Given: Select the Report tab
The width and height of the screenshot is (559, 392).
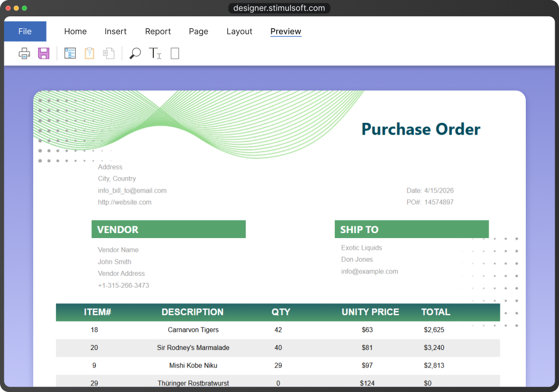Looking at the screenshot, I should 158,32.
